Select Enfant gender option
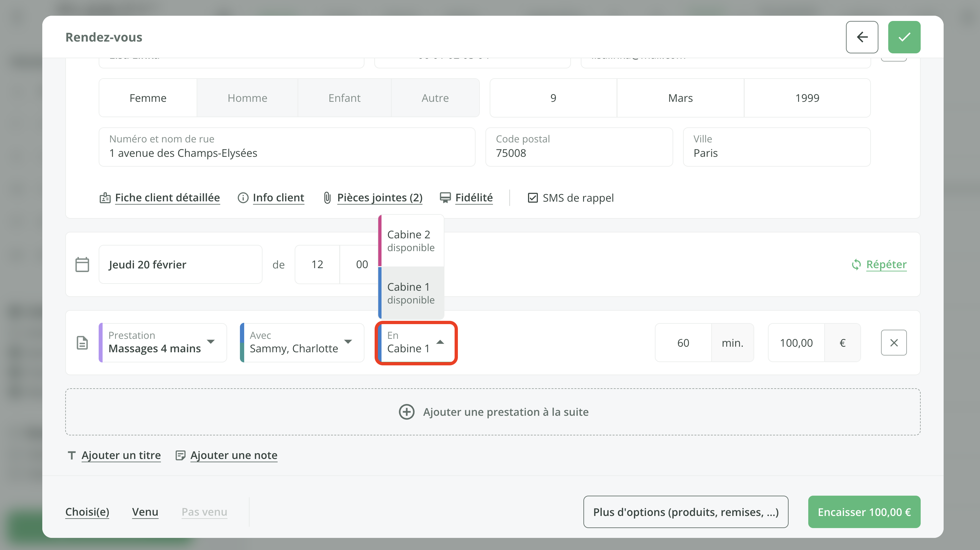This screenshot has width=980, height=550. point(344,98)
